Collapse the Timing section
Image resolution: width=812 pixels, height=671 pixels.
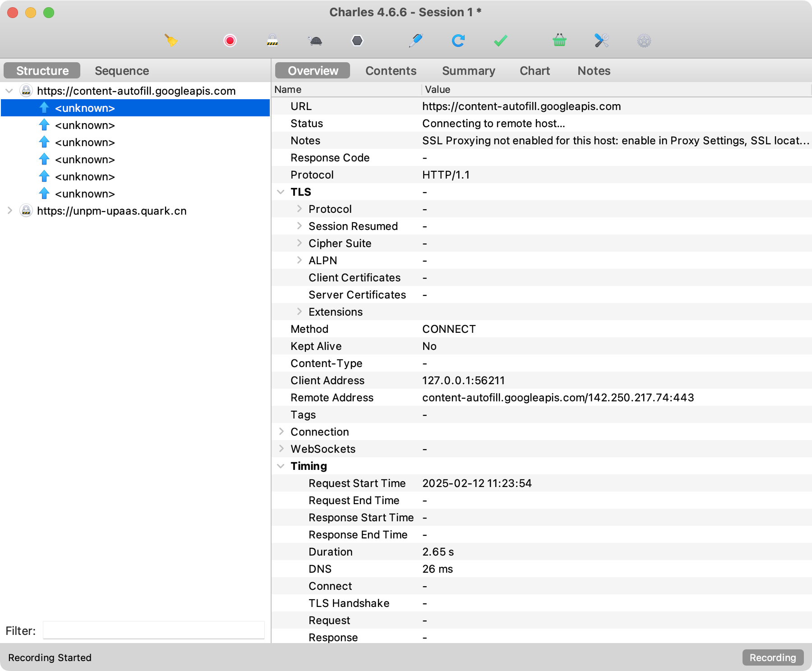281,466
